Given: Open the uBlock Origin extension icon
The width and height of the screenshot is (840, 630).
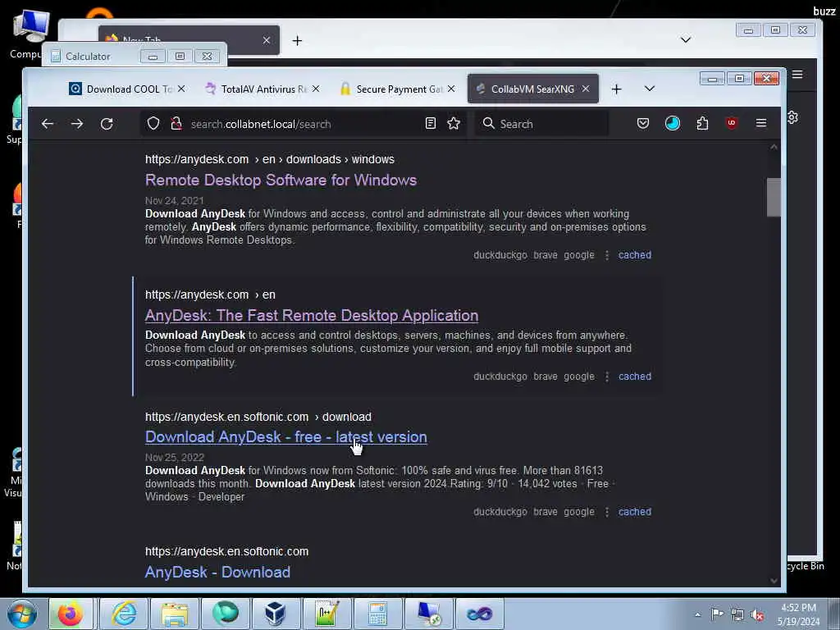Looking at the screenshot, I should pyautogui.click(x=731, y=124).
